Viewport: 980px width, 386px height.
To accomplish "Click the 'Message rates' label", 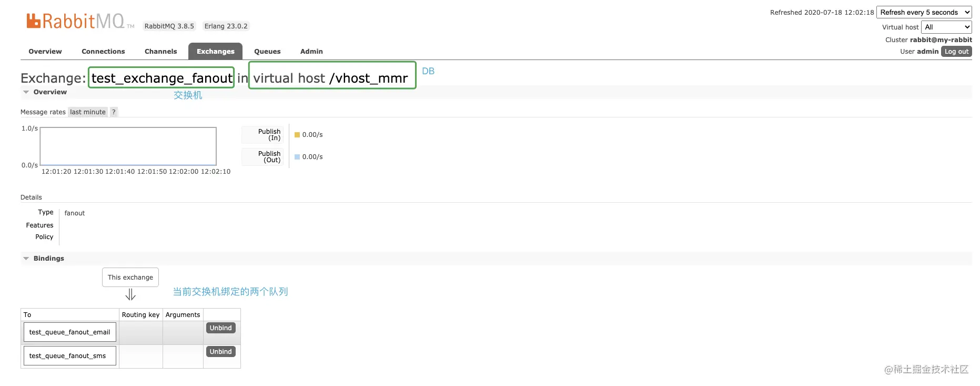I will coord(43,112).
